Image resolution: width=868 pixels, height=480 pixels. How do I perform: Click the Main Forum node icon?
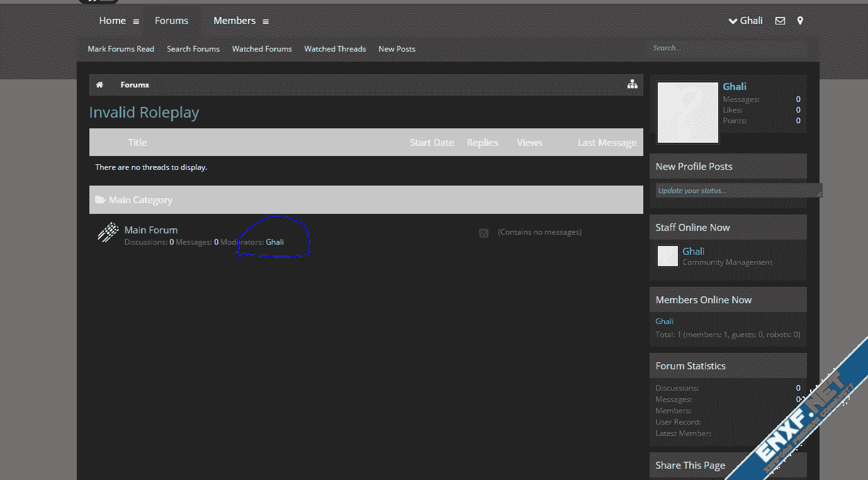point(108,233)
